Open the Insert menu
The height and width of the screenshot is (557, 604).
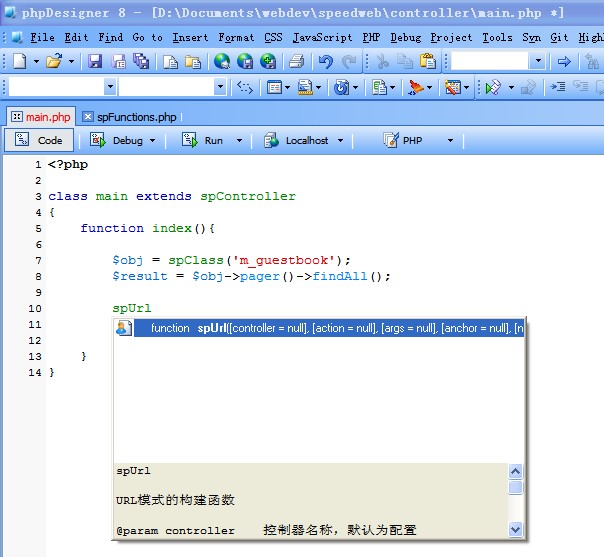point(190,37)
